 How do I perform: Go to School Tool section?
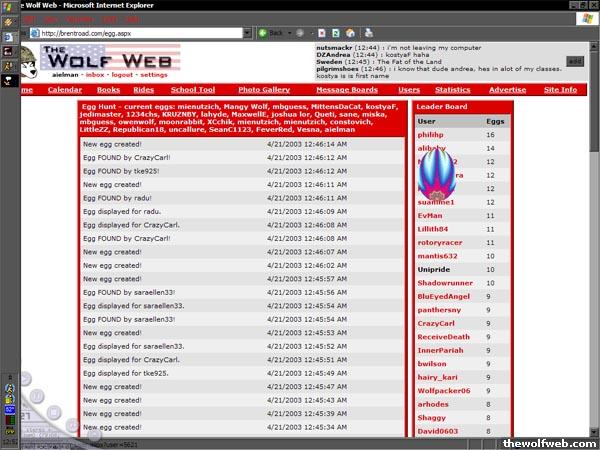tap(192, 90)
